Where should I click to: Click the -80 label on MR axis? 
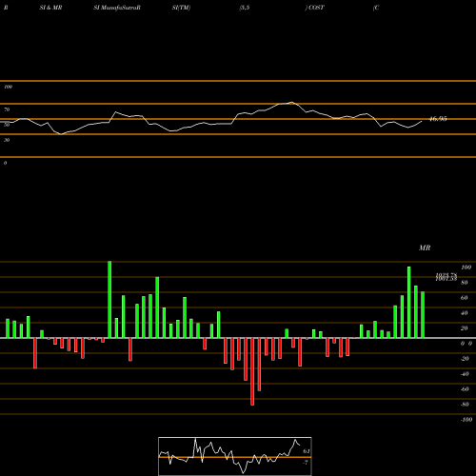point(465,405)
